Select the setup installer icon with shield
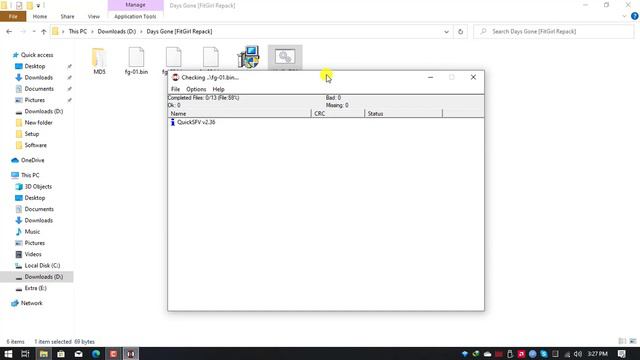The height and width of the screenshot is (360, 640). point(248,57)
